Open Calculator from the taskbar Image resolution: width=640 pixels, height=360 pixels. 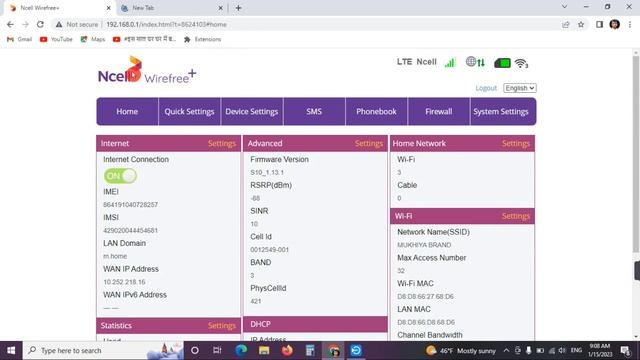(x=310, y=351)
